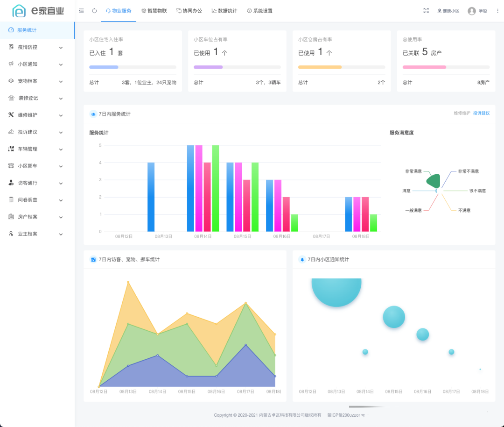
Task: Click the 小区通知 megaphone icon
Action: 11,64
